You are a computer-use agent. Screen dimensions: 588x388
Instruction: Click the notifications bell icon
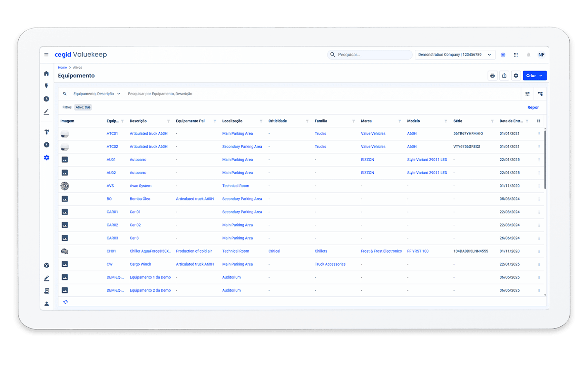pos(528,55)
